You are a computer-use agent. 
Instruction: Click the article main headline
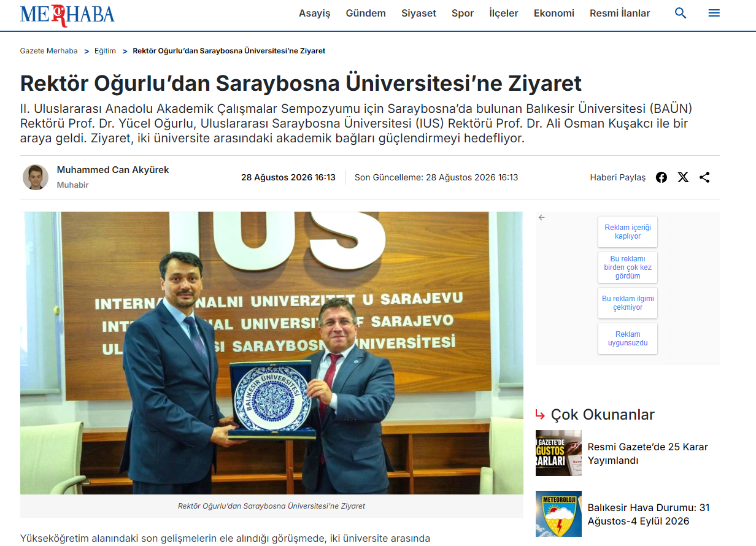click(x=301, y=83)
